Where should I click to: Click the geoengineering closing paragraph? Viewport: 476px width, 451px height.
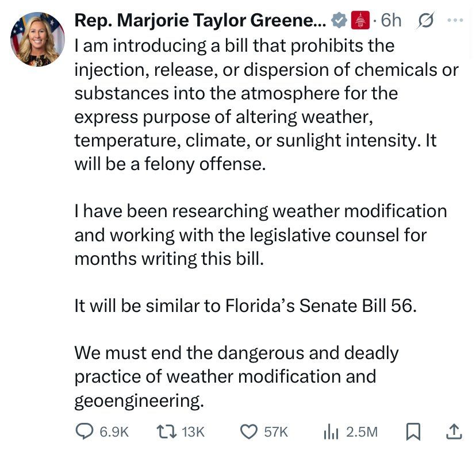(236, 377)
